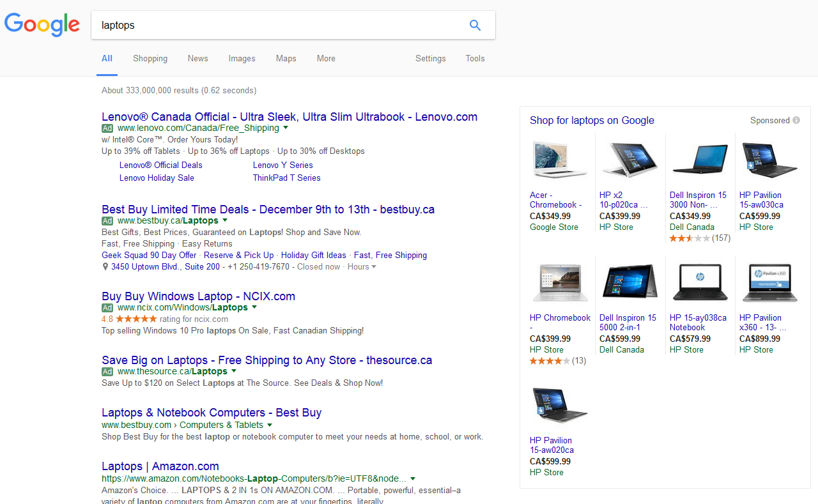Switch to the Images tab
818x504 pixels.
pos(242,59)
